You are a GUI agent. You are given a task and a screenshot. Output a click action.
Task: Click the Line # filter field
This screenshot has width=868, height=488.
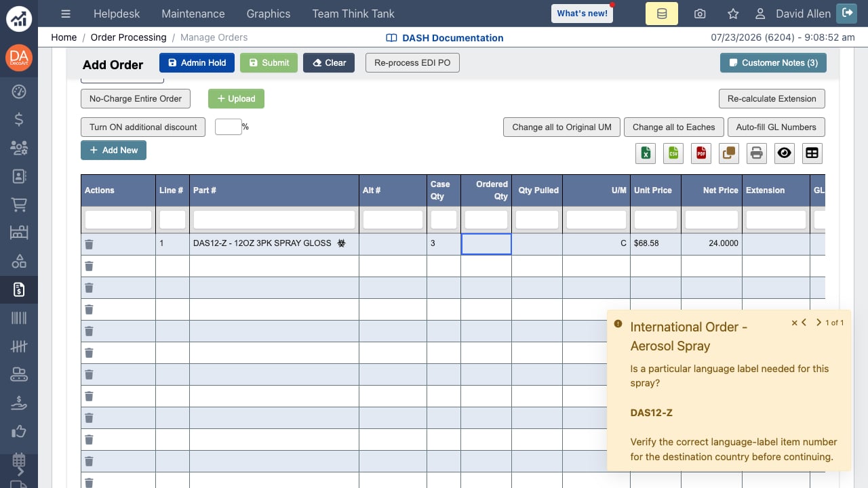click(172, 220)
